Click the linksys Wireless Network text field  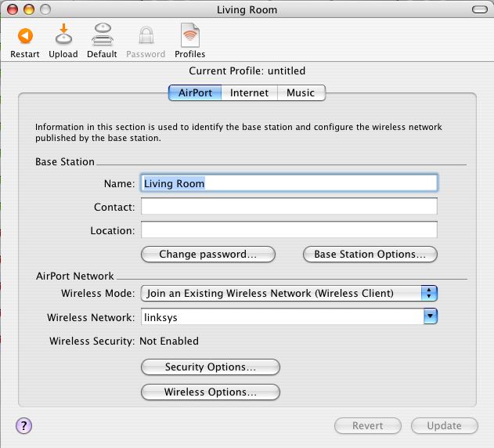click(x=283, y=317)
